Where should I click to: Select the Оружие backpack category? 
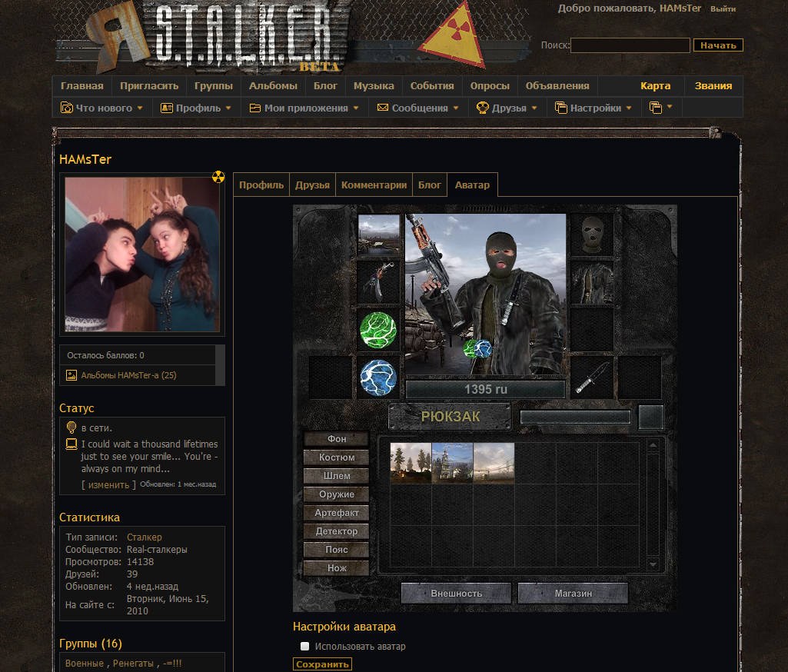pyautogui.click(x=337, y=494)
